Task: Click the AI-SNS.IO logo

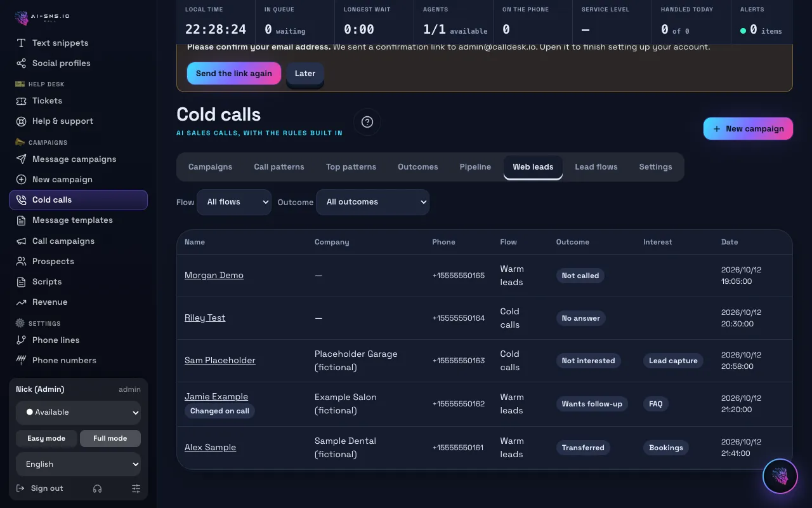Action: tap(43, 17)
